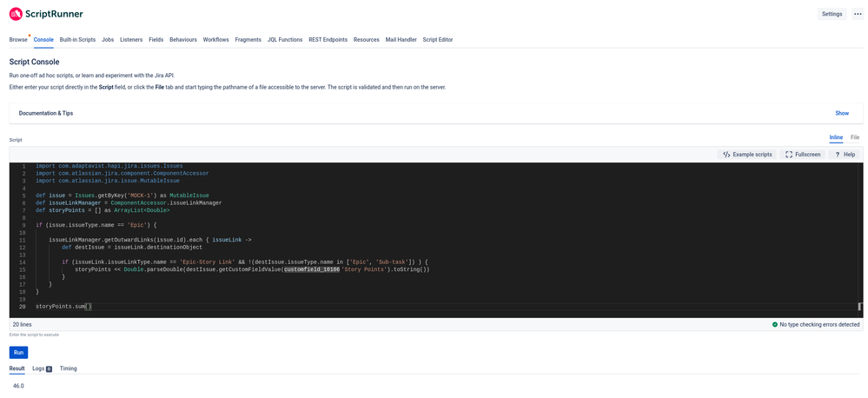
Task: Switch to the File script tab
Action: [855, 137]
